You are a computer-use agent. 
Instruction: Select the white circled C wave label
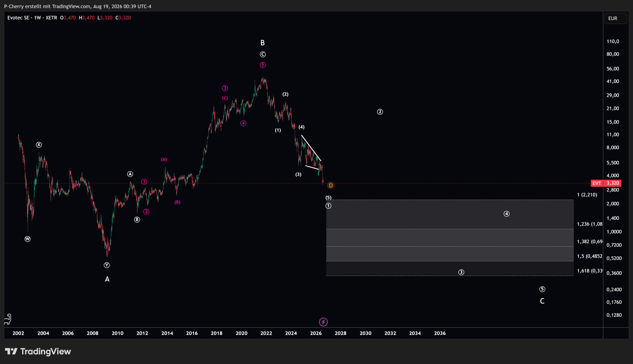click(263, 54)
